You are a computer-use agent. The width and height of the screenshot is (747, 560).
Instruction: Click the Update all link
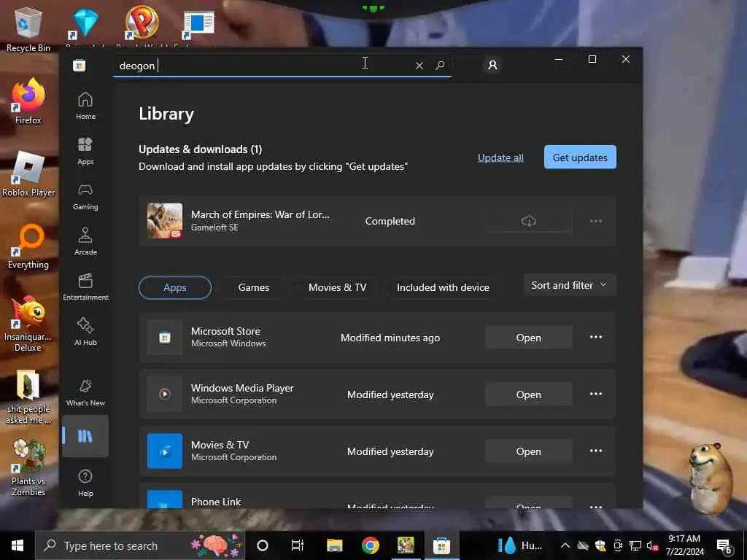500,157
